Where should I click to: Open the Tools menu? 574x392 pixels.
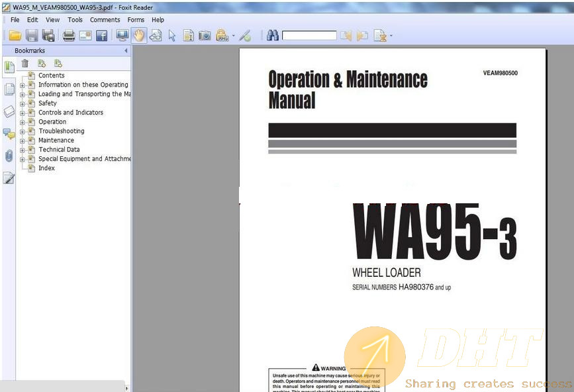click(75, 20)
